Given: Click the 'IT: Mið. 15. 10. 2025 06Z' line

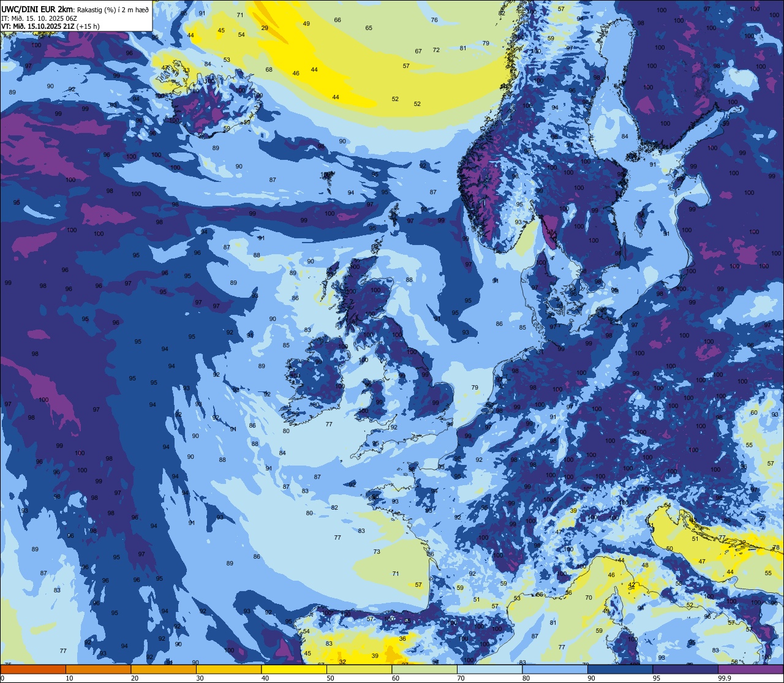Looking at the screenshot, I should [39, 18].
